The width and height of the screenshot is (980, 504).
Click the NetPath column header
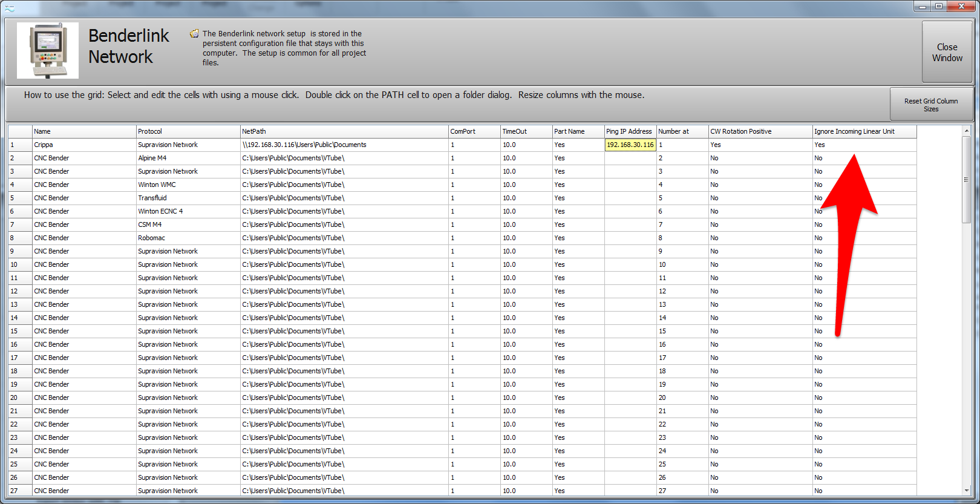344,131
